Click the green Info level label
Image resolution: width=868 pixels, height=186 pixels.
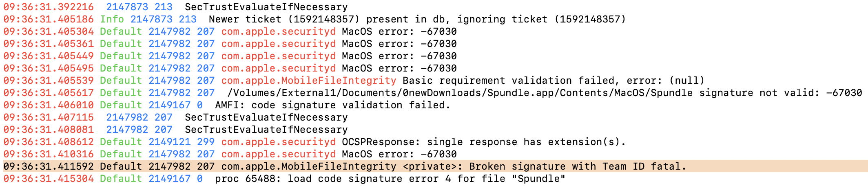coord(112,19)
